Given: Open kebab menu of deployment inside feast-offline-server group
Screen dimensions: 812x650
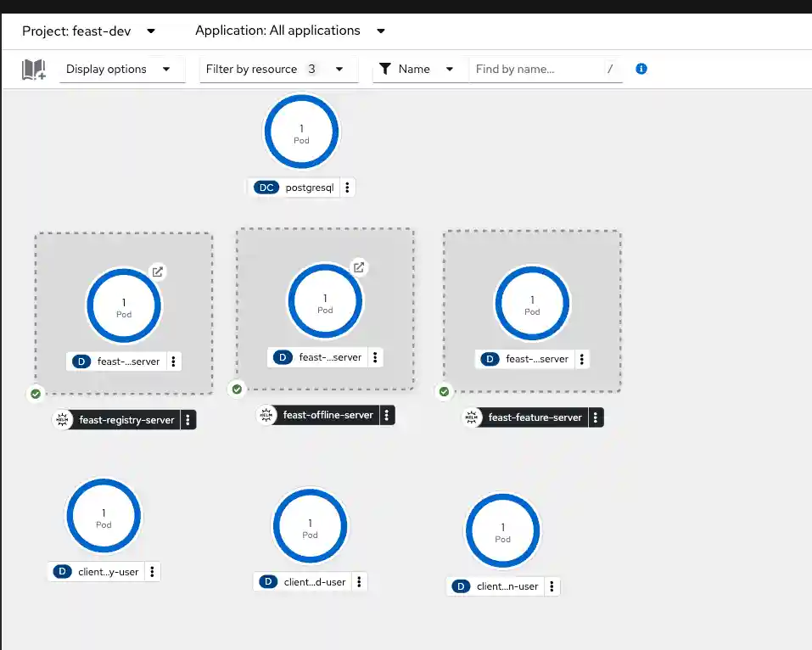Looking at the screenshot, I should (x=375, y=357).
